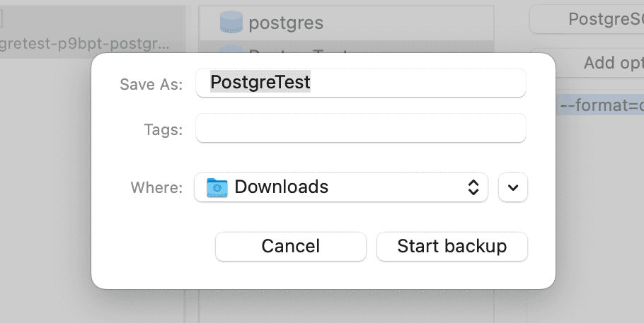The width and height of the screenshot is (644, 323).
Task: Click the postgres database cylinder icon
Action: pos(231,23)
